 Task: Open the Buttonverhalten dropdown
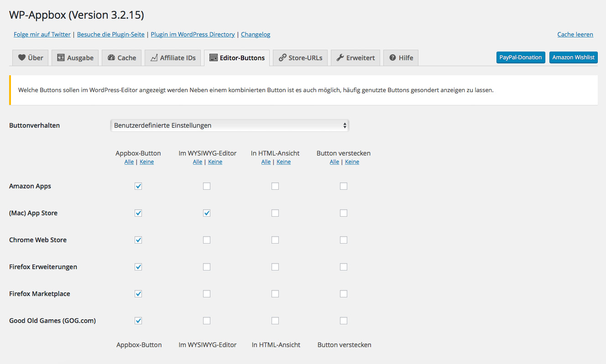(x=230, y=125)
